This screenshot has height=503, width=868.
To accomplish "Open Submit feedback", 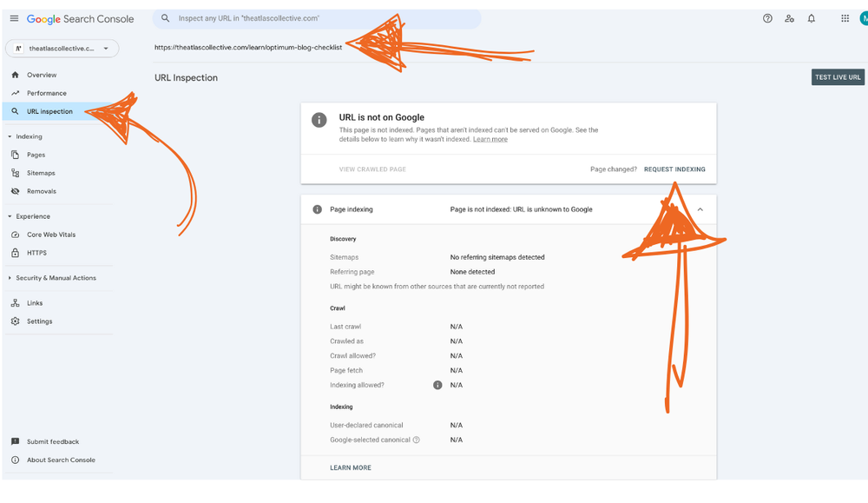I will (x=53, y=441).
